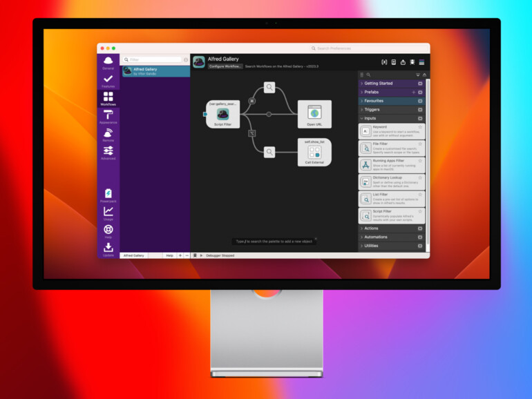532x399 pixels.
Task: Collapse all palette sections with down arrow
Action: point(418,75)
